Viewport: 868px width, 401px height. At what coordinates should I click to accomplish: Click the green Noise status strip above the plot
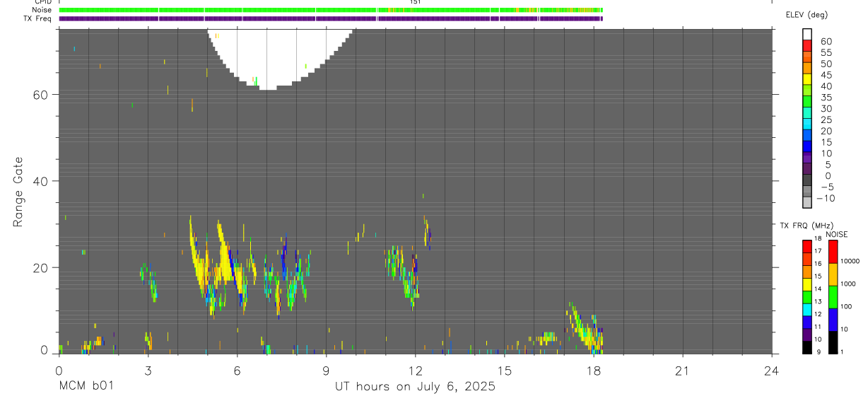pyautogui.click(x=331, y=10)
